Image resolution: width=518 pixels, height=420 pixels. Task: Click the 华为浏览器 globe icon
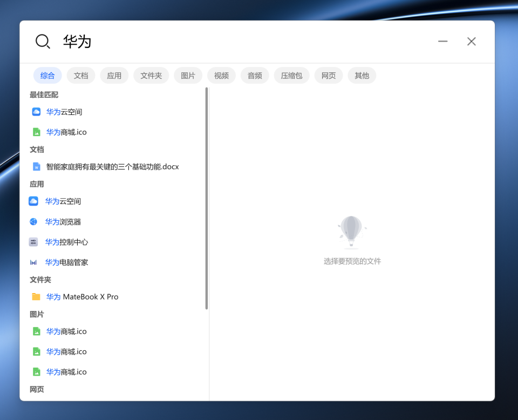coord(33,222)
